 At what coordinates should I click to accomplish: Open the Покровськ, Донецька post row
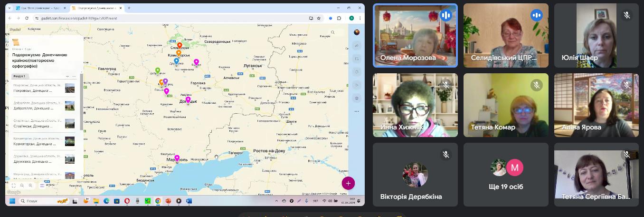[x=44, y=88]
